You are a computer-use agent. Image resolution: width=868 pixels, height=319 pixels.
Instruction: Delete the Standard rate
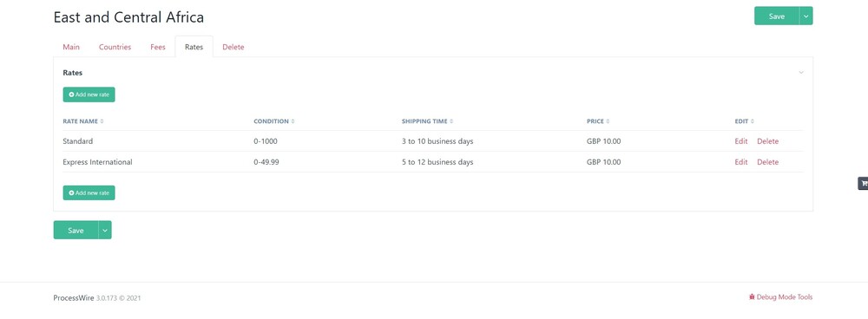click(x=768, y=141)
